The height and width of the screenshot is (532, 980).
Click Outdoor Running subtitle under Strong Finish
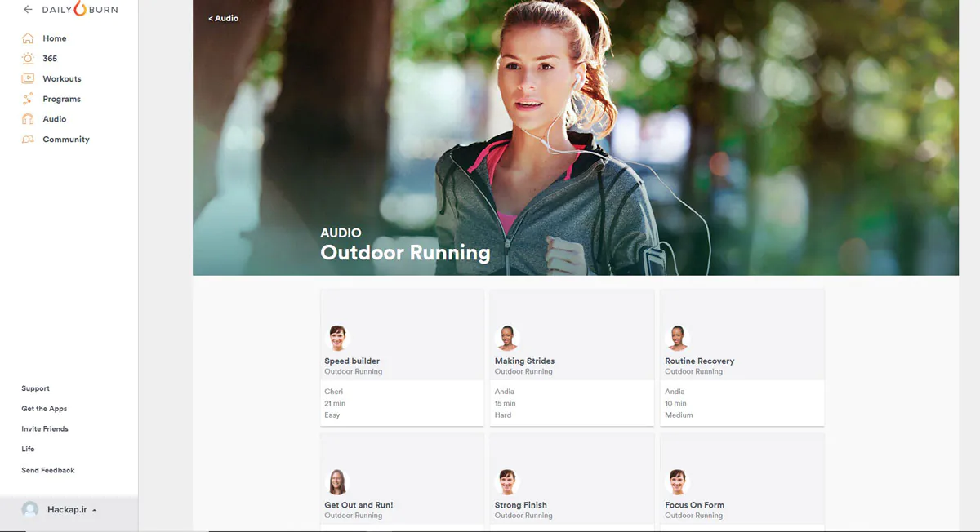coord(523,516)
